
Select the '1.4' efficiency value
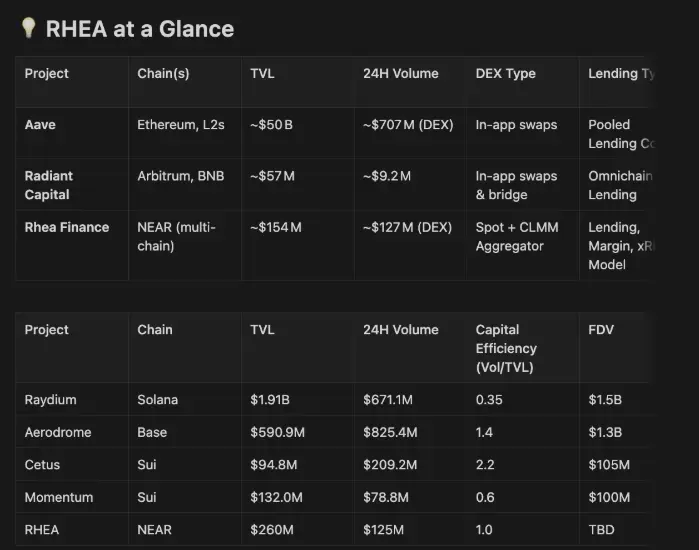click(x=484, y=432)
